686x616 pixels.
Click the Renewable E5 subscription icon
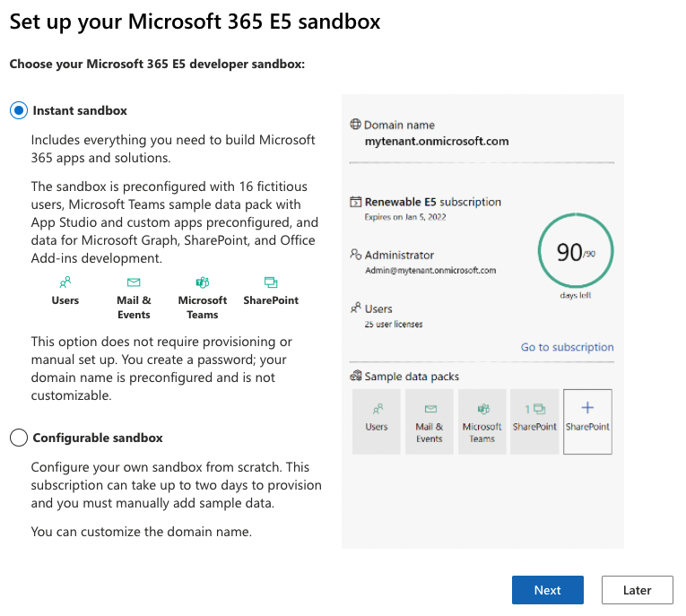[x=355, y=203]
